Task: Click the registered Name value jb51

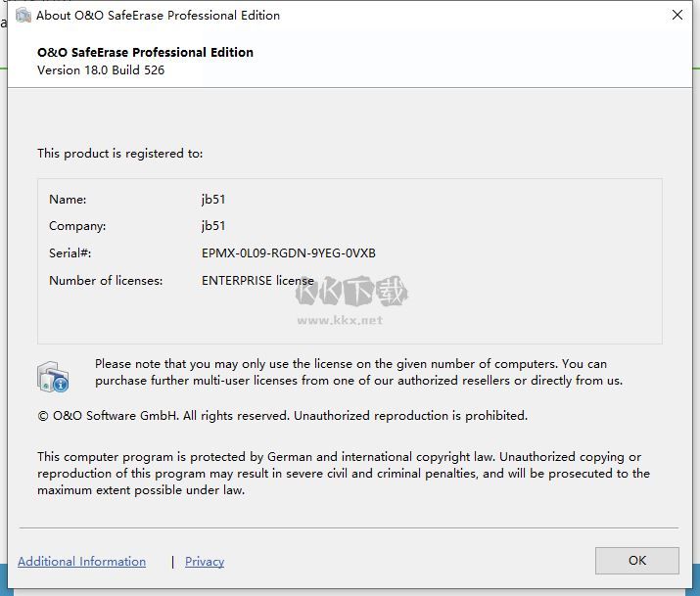Action: click(x=213, y=200)
